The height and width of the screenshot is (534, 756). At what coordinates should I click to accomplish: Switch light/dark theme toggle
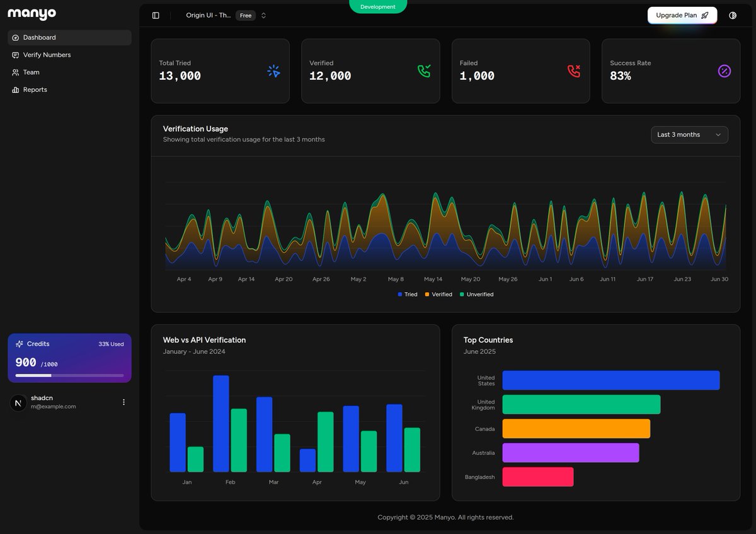click(733, 16)
